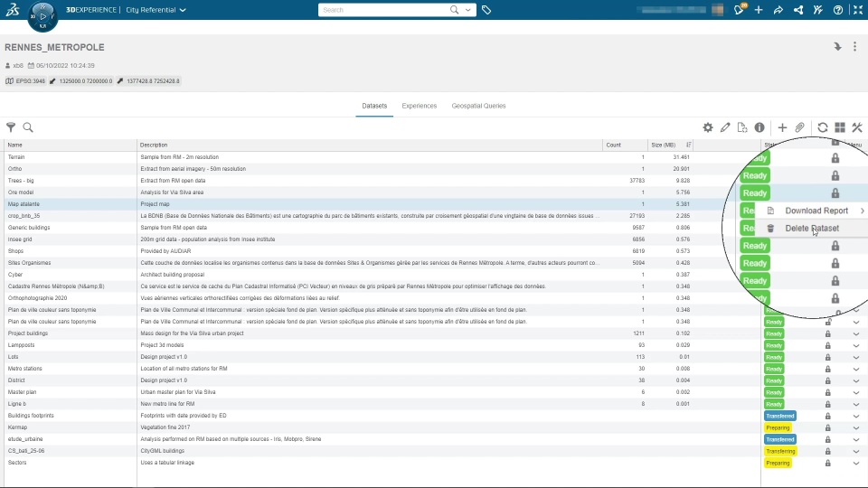Click Ready status for Ligne b

pyautogui.click(x=774, y=404)
